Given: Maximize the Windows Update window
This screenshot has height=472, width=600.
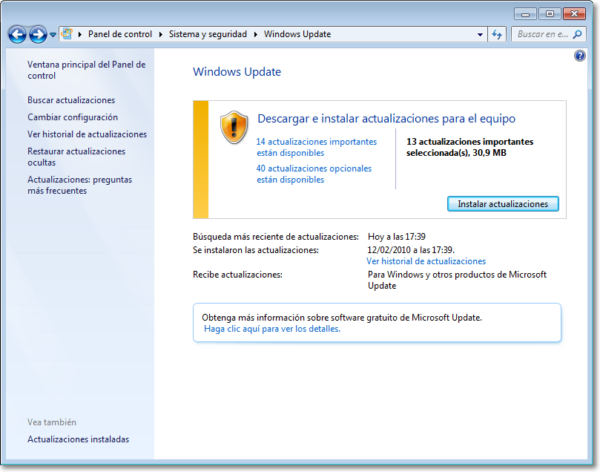Looking at the screenshot, I should (549, 14).
